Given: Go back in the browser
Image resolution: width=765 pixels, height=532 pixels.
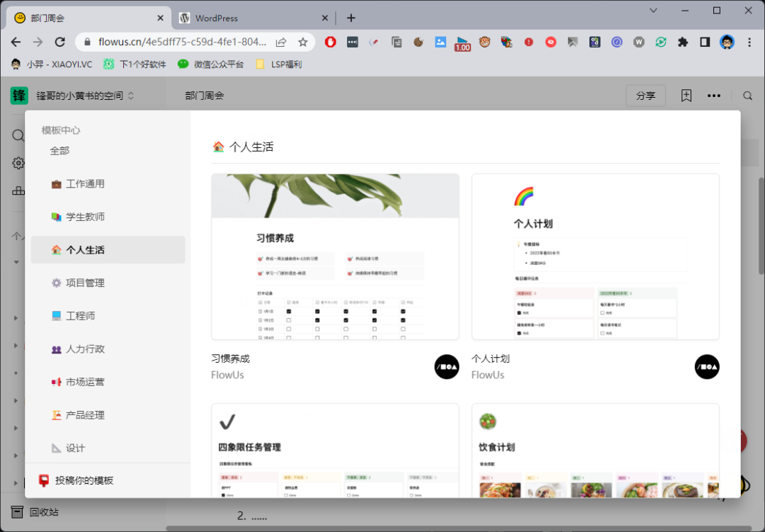Looking at the screenshot, I should tap(16, 42).
